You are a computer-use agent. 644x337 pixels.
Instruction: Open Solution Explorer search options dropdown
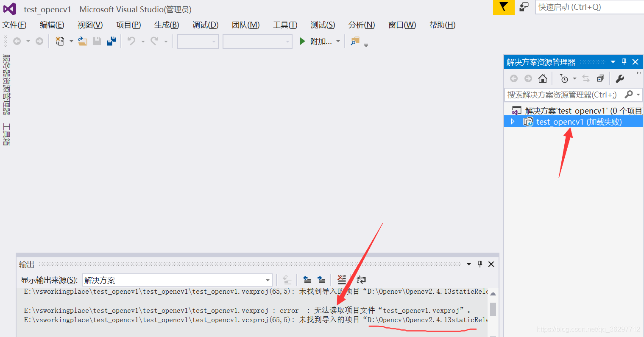point(638,95)
